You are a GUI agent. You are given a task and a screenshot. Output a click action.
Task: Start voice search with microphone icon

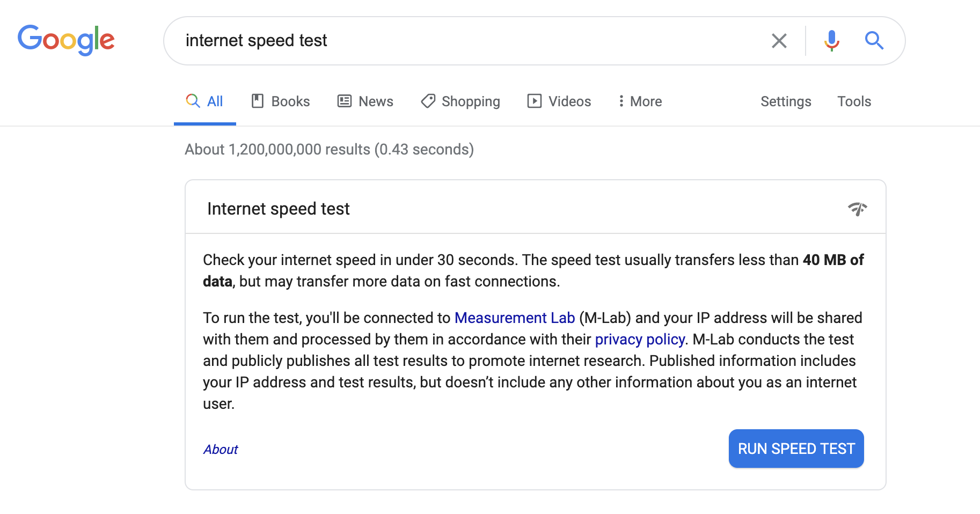click(x=831, y=41)
